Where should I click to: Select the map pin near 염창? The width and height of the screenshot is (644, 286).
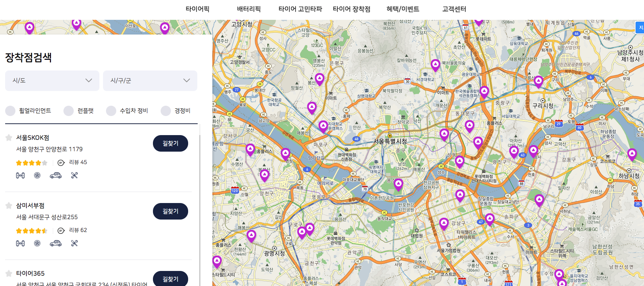click(x=285, y=154)
